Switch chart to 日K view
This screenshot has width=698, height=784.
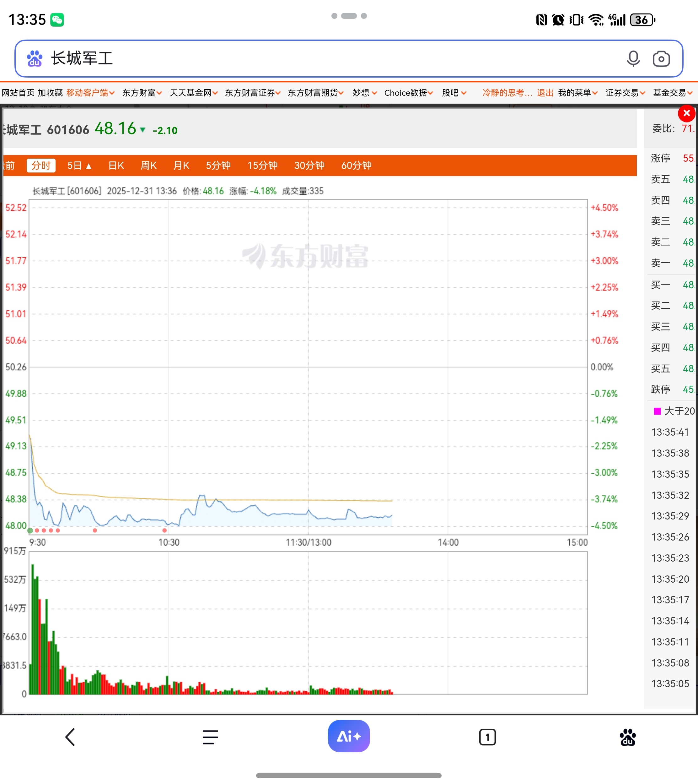(x=116, y=166)
